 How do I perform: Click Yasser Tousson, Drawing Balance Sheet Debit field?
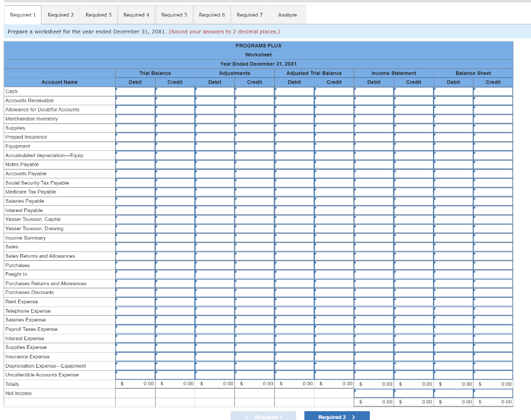pyautogui.click(x=453, y=229)
